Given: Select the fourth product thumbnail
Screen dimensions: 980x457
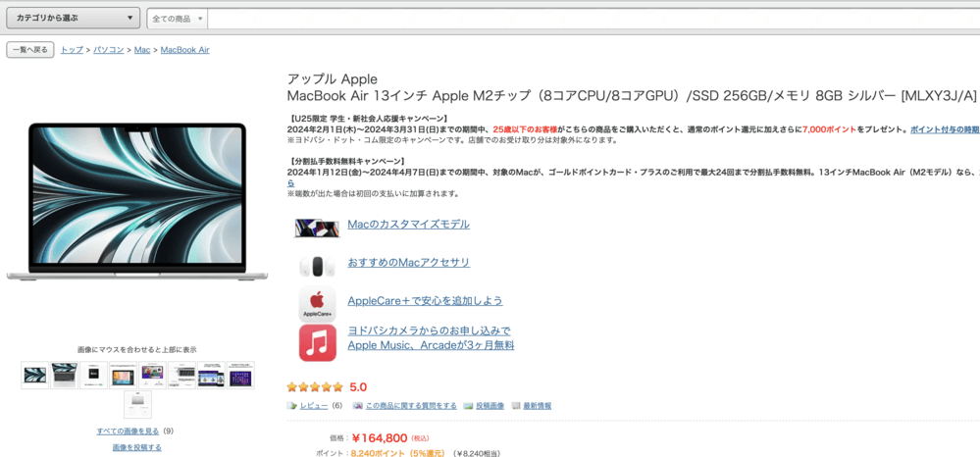Looking at the screenshot, I should [124, 375].
